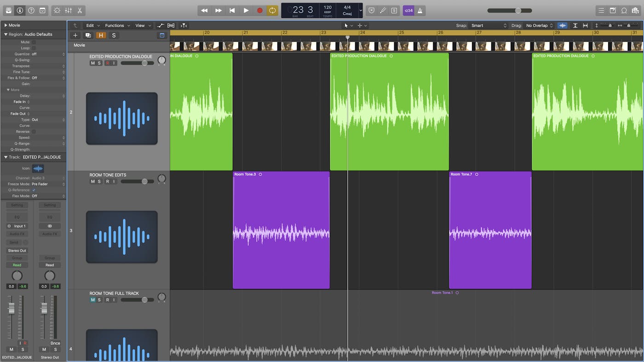Open the display mode dropdown arrow in LCD
This screenshot has height=362, width=644.
361,10
